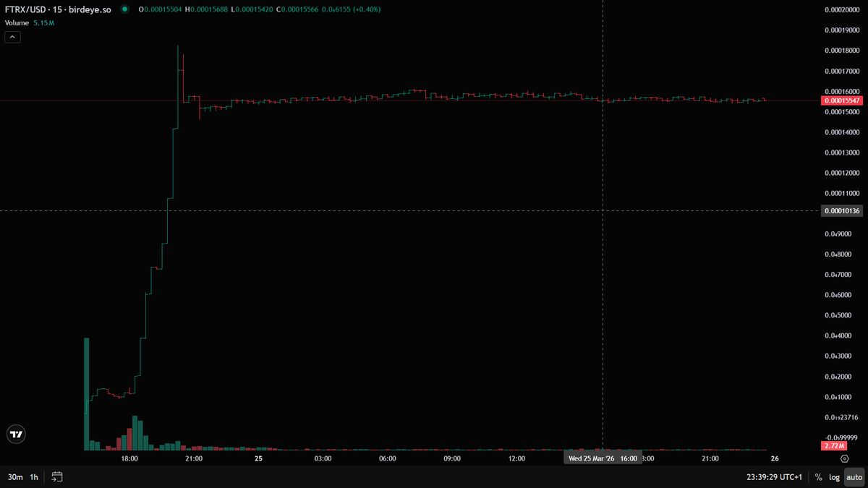Select the 30m time range

click(14, 477)
